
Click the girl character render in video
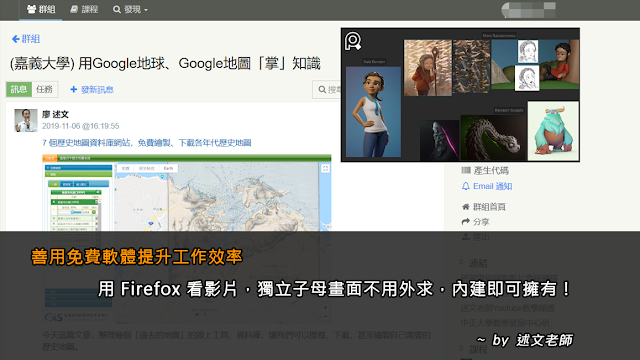(x=373, y=112)
